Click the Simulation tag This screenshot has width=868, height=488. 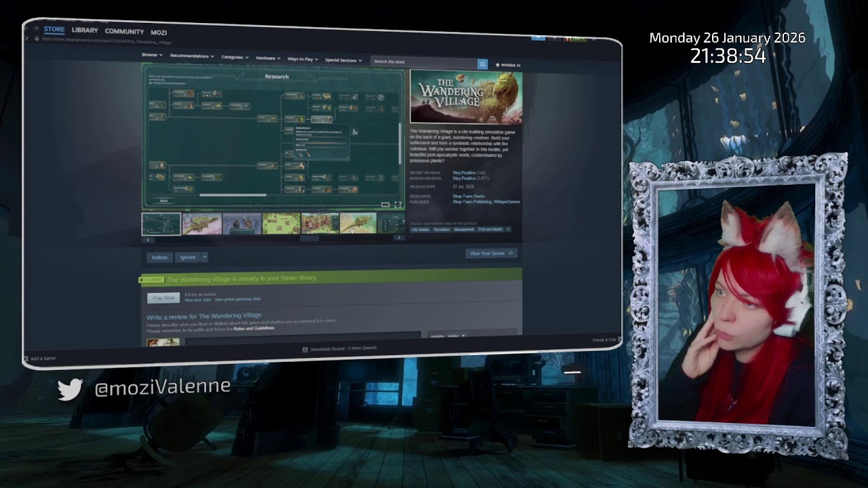click(442, 229)
